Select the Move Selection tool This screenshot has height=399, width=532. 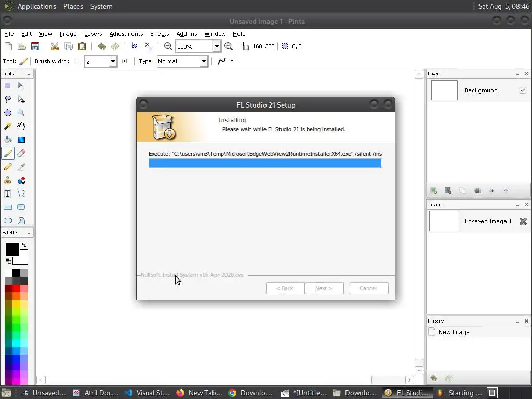click(x=21, y=99)
